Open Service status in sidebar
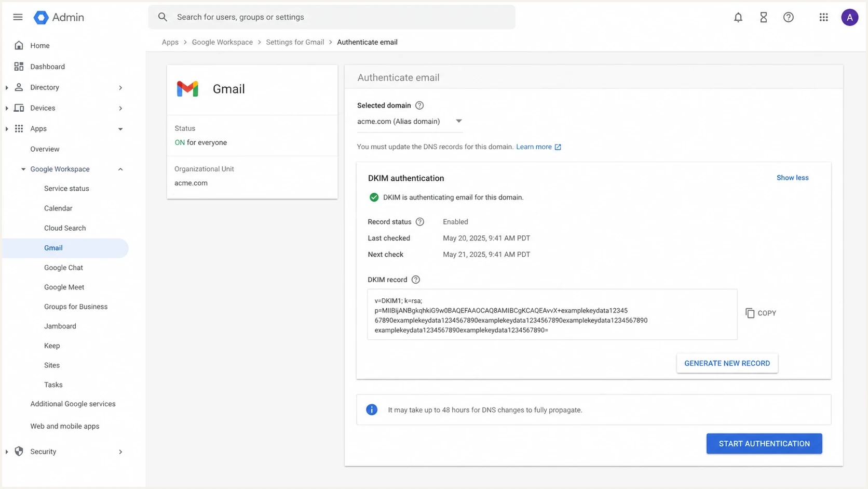Viewport: 868px width, 489px height. click(66, 189)
